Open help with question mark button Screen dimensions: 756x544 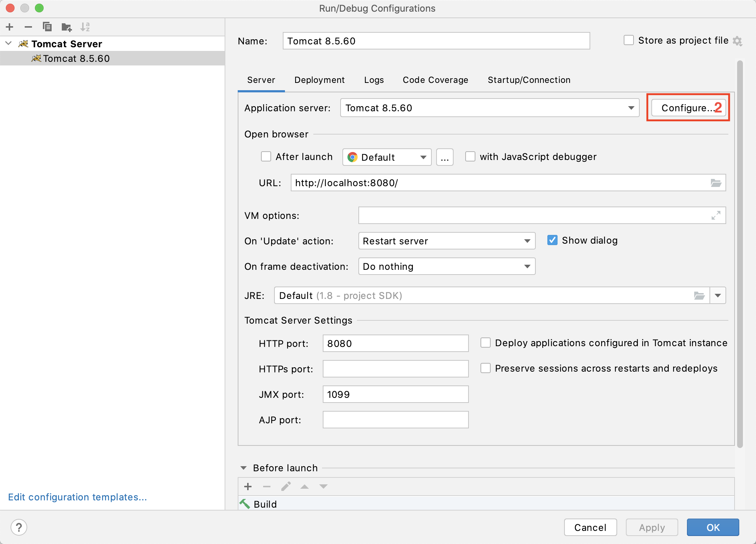[x=19, y=527]
